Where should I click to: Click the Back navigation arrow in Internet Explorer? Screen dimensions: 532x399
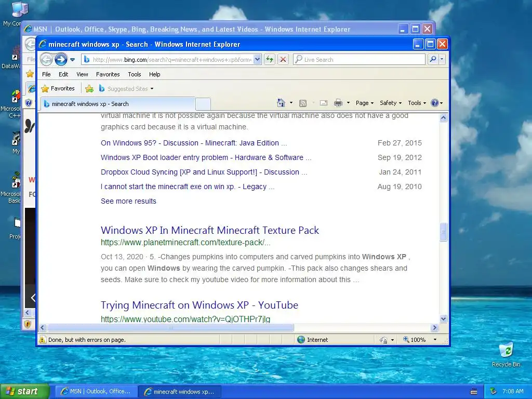[46, 59]
